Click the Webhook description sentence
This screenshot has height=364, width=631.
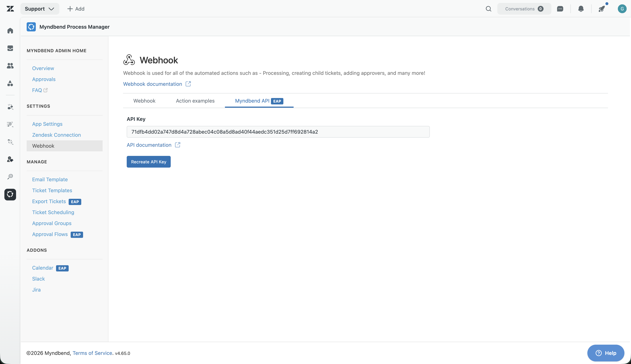[274, 73]
